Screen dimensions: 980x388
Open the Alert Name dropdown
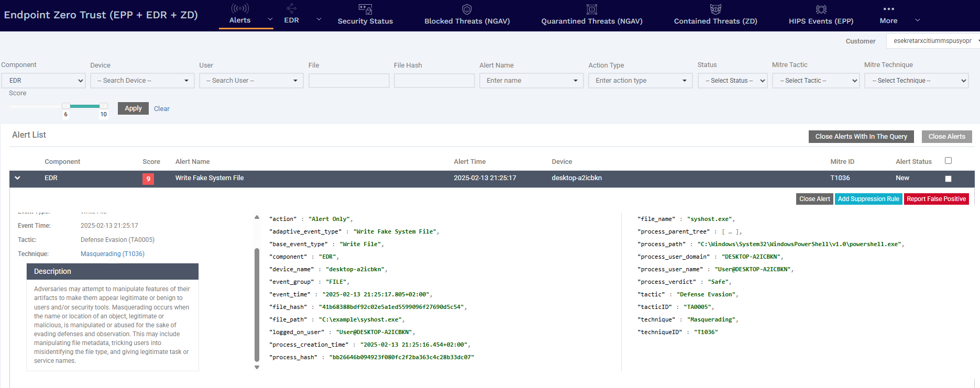[x=531, y=81]
